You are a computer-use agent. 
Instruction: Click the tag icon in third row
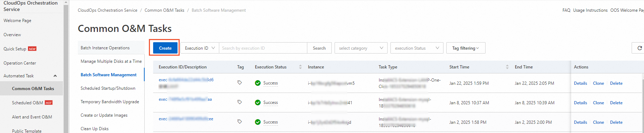point(239,122)
